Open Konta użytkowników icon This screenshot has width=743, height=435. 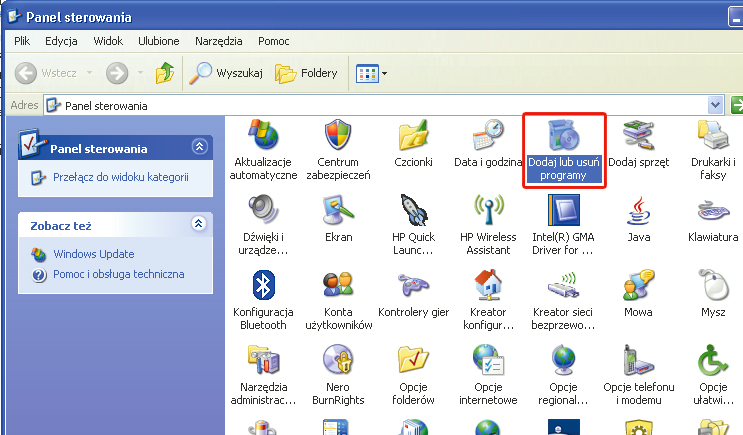[x=336, y=286]
